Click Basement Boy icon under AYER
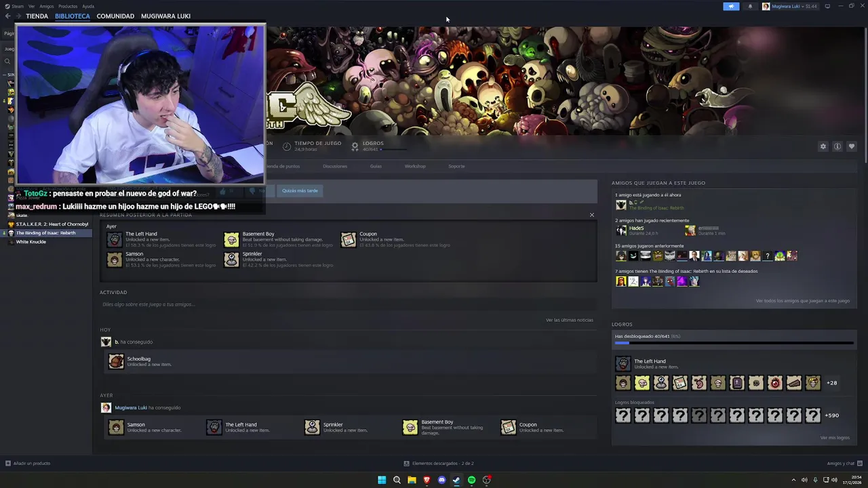The height and width of the screenshot is (488, 868). [x=410, y=427]
